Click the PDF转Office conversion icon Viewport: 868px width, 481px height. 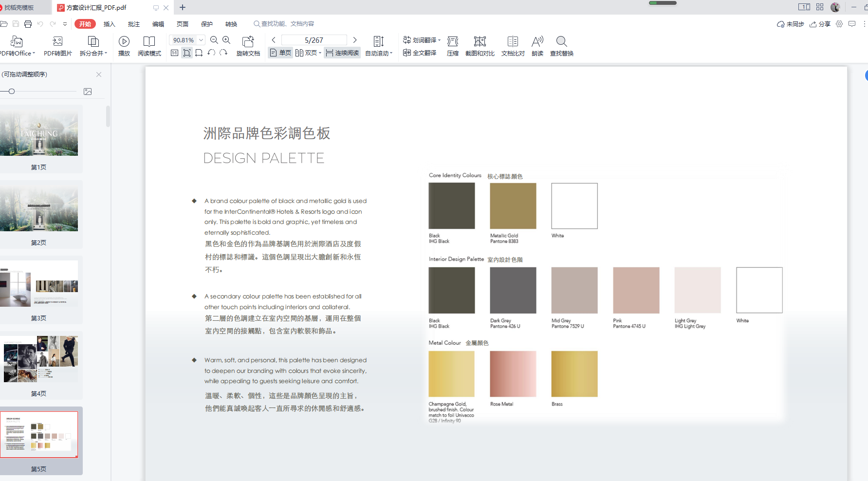[17, 41]
